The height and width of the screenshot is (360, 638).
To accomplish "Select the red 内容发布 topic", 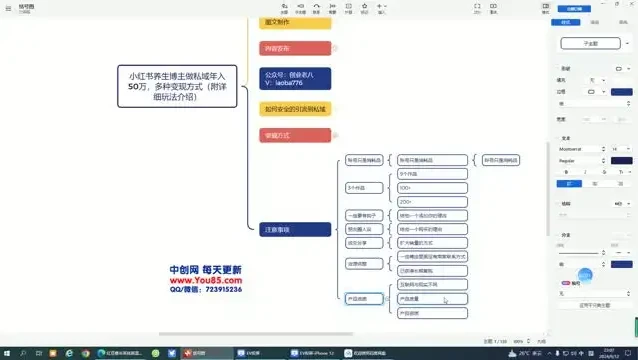I will click(x=295, y=48).
